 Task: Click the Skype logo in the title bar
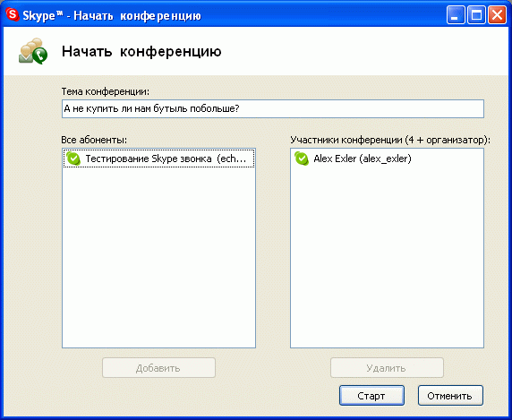(x=13, y=15)
